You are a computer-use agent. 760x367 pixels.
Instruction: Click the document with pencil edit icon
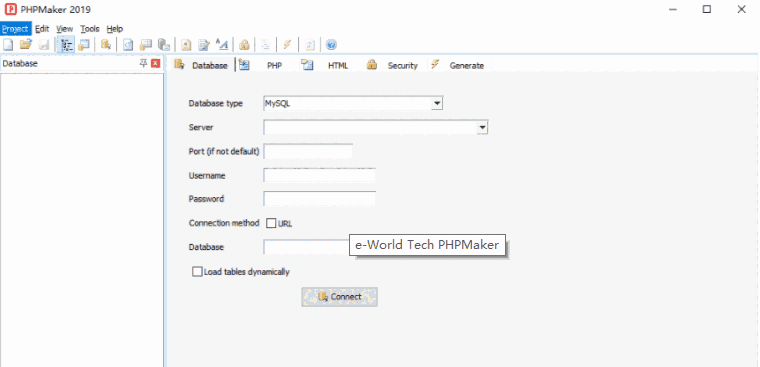(204, 45)
